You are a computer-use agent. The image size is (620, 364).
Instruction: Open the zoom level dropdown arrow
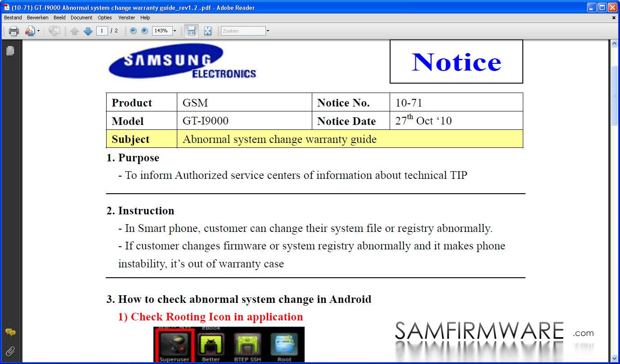click(175, 31)
